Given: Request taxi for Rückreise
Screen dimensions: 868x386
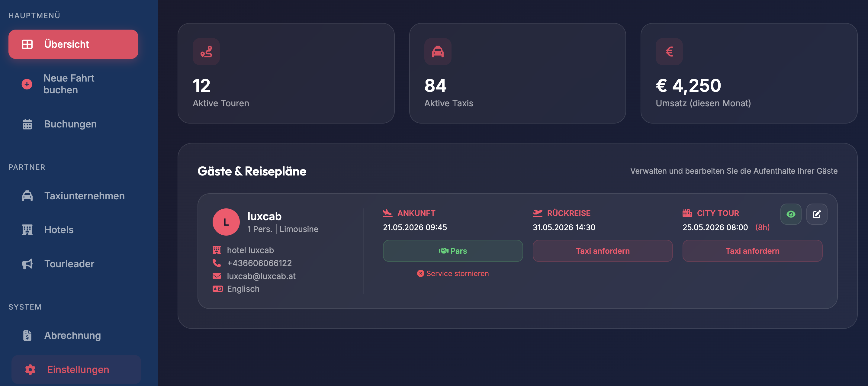Looking at the screenshot, I should click(603, 251).
